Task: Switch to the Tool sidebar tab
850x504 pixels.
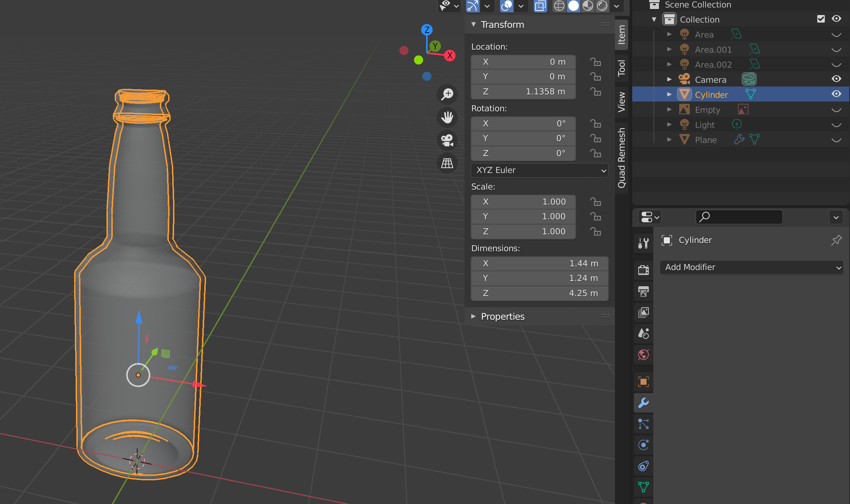Action: pyautogui.click(x=621, y=68)
